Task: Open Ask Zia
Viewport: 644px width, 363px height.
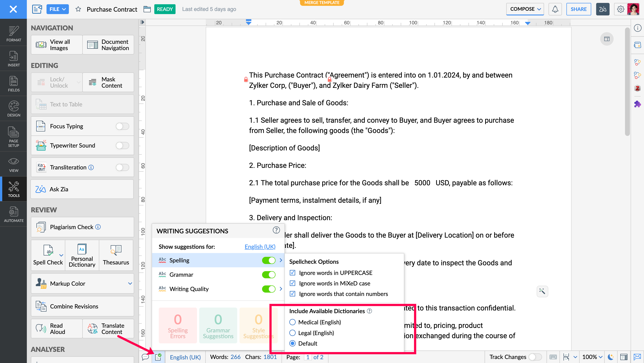Action: coord(82,189)
